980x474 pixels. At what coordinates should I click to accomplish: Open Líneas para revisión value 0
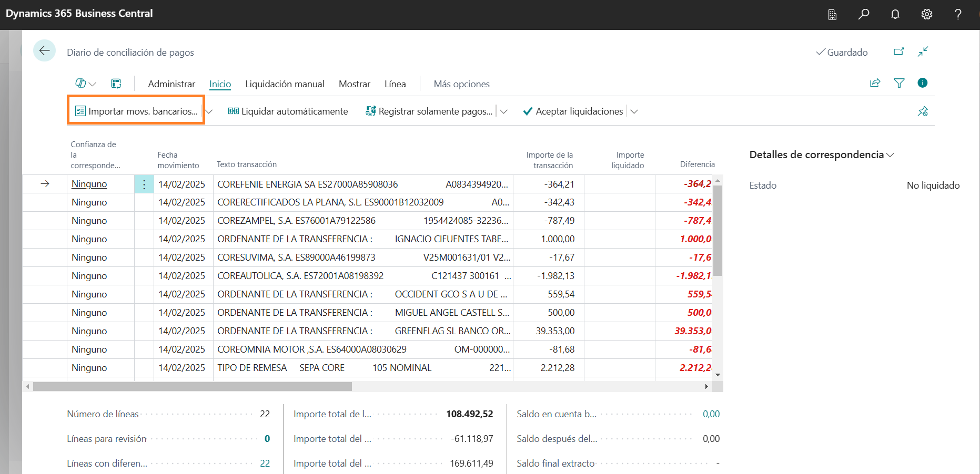click(267, 439)
